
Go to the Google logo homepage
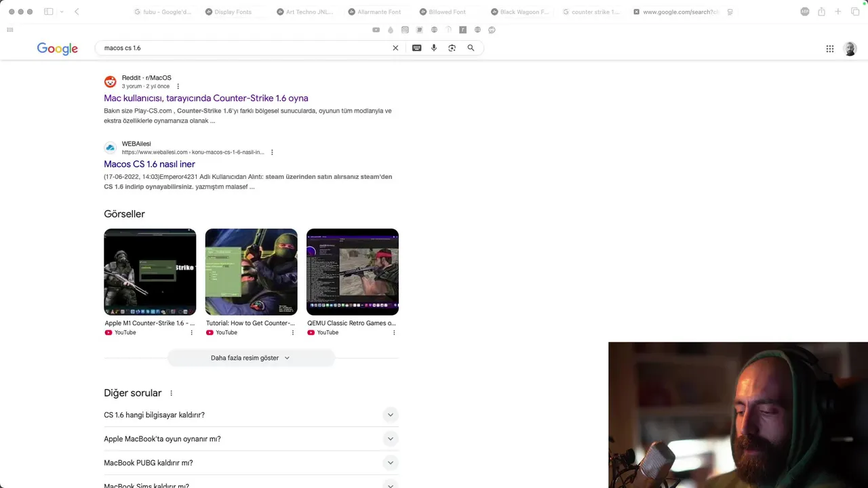[58, 49]
